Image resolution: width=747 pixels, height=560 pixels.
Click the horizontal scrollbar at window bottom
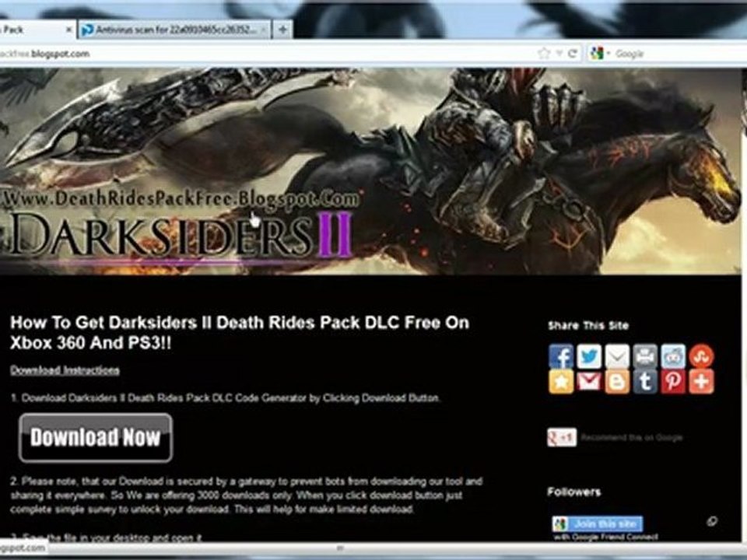tap(339, 548)
